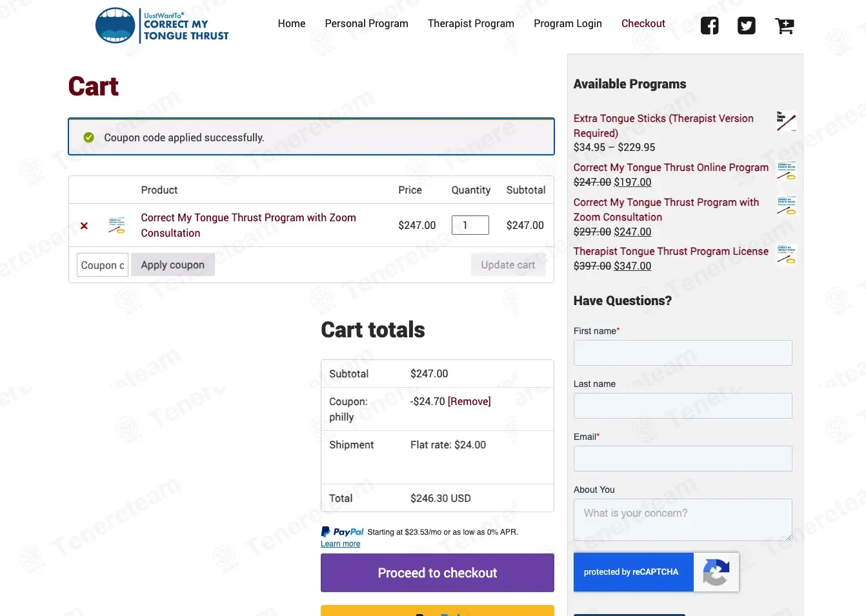Open the Extra Tongue Sticks thumbnail

click(786, 121)
